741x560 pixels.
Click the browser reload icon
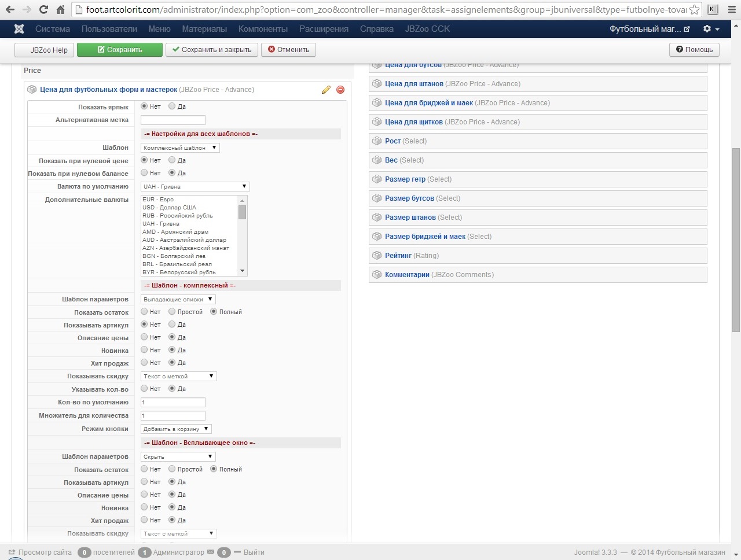[43, 9]
